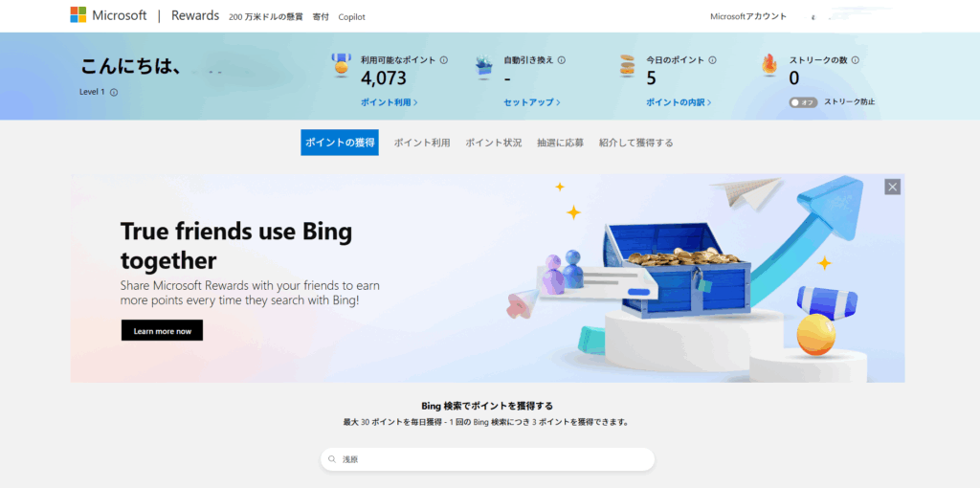Click the magnifier icon in Bing search box
Image resolution: width=980 pixels, height=488 pixels.
[332, 459]
